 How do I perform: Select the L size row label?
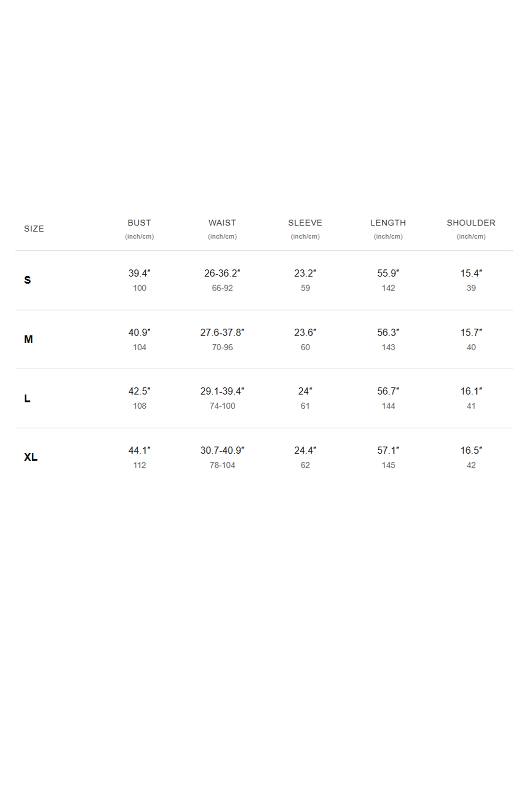tap(27, 399)
